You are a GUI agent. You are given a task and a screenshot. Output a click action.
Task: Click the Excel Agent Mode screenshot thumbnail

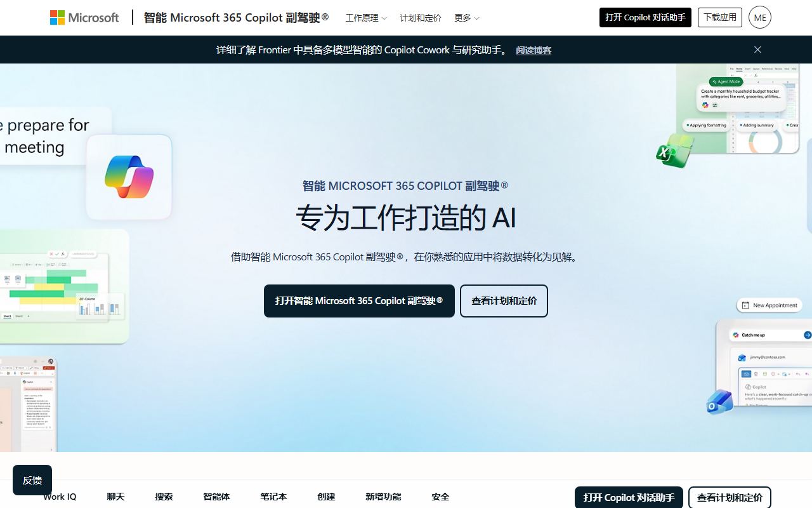coord(738,109)
